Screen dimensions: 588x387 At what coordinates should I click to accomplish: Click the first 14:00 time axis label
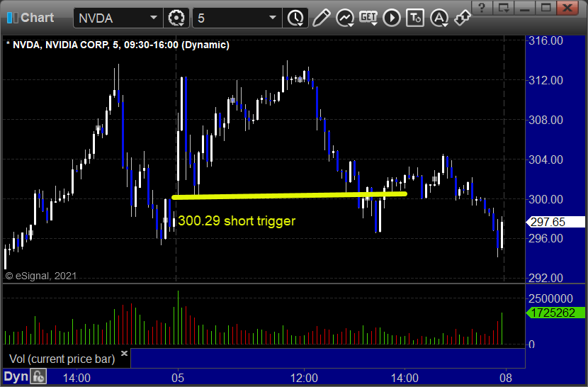77,378
